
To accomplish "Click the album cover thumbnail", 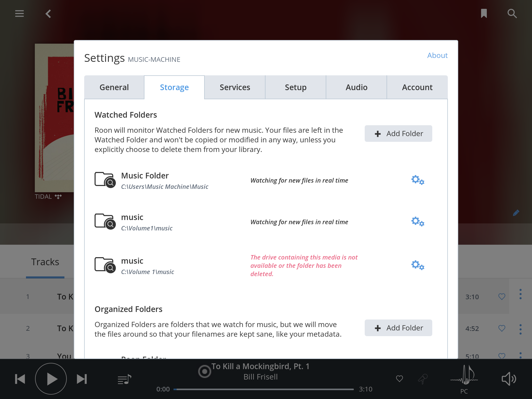I will pos(54,118).
